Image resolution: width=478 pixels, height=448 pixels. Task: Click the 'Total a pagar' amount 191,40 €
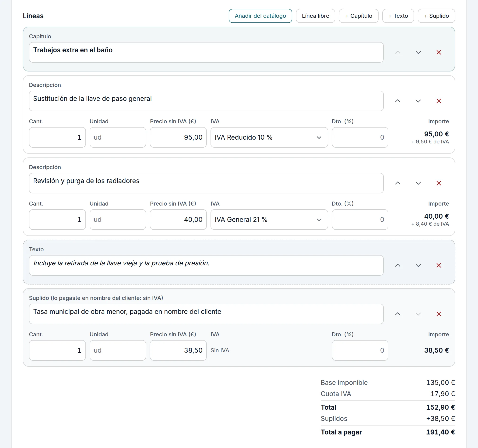point(440,432)
